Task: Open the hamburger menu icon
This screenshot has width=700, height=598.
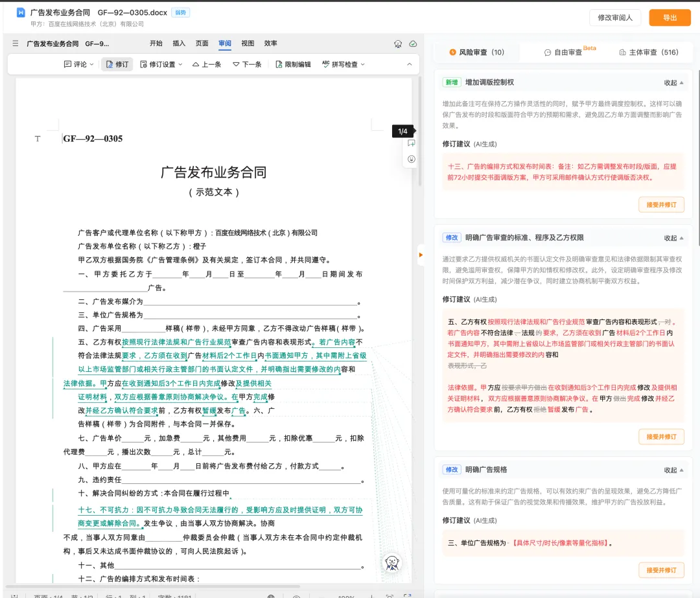Action: [x=15, y=43]
